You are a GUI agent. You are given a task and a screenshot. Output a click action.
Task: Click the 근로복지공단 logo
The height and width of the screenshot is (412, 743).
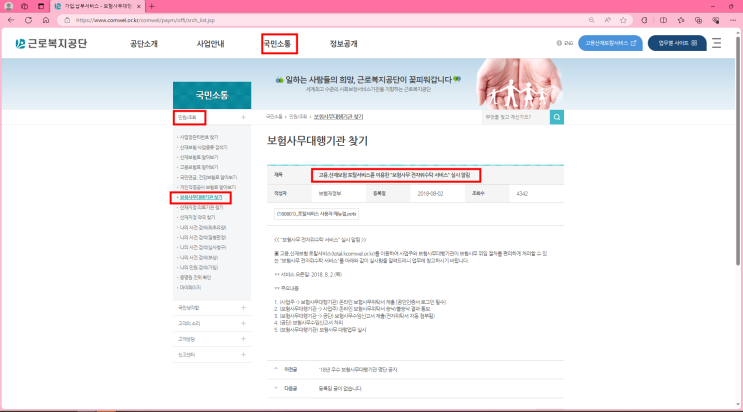tap(51, 44)
